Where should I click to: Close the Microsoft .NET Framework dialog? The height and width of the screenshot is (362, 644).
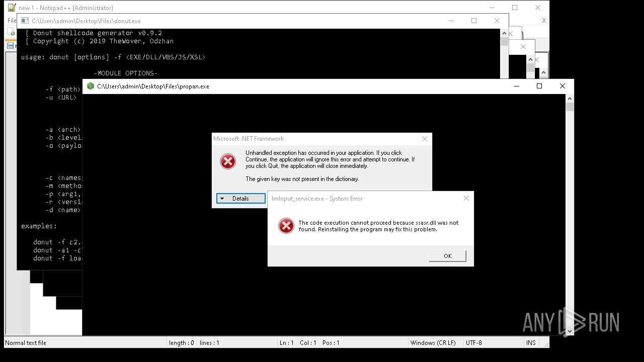pos(424,139)
